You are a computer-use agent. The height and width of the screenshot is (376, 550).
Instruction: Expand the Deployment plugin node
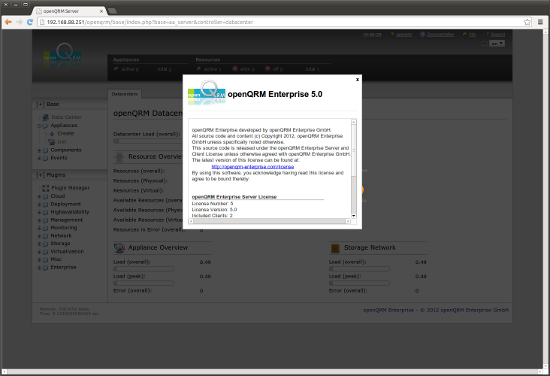click(39, 204)
